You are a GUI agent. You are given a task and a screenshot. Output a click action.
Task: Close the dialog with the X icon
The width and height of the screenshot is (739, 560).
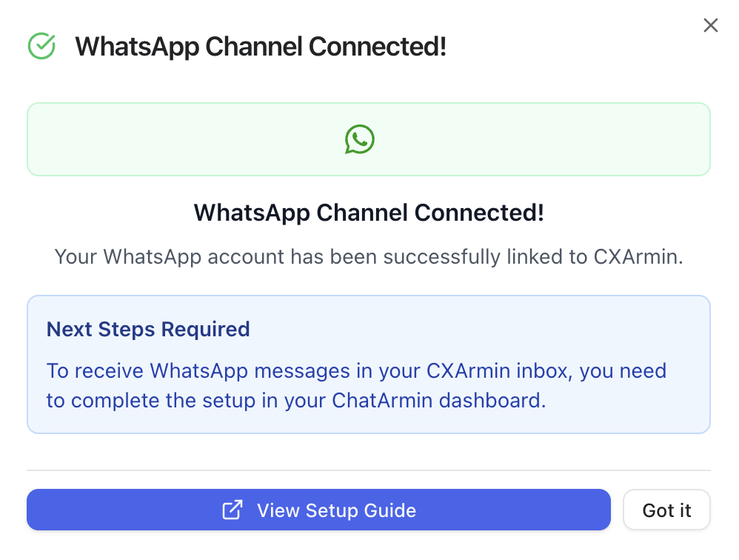click(x=710, y=26)
